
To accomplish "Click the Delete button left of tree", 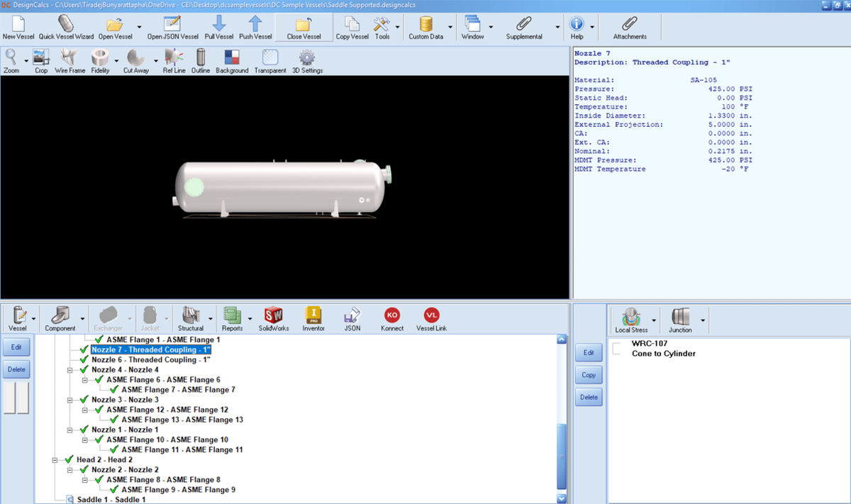I will click(16, 369).
